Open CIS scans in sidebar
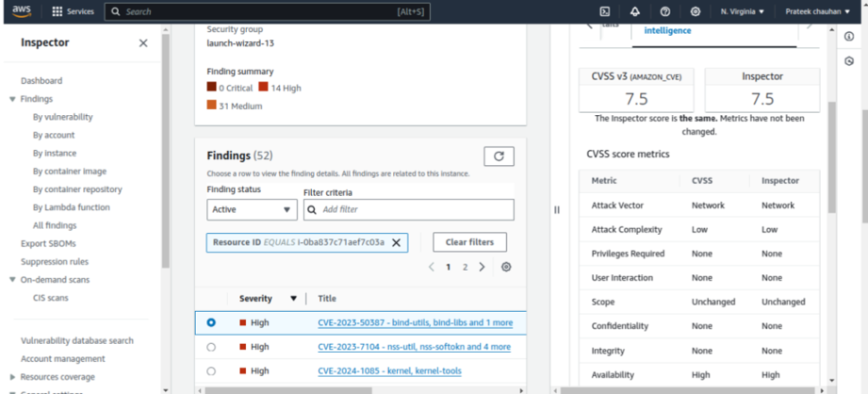868x394 pixels. coord(50,298)
